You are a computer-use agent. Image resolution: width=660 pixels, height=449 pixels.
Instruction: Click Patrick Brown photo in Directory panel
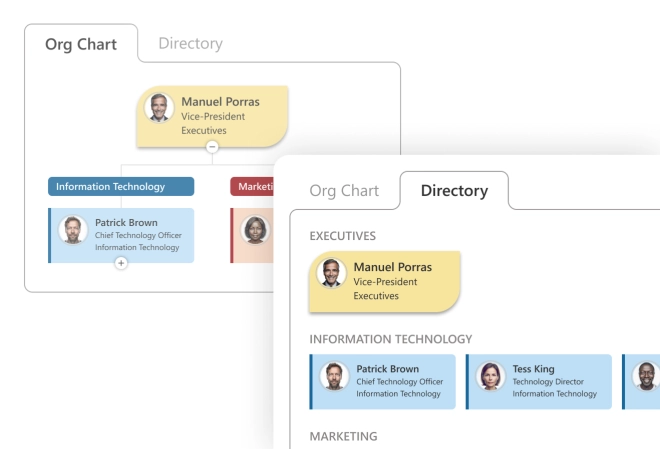tap(334, 376)
